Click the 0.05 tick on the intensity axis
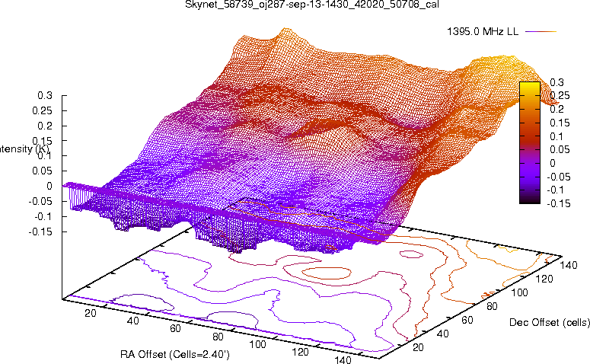This screenshot has height=364, width=590. pos(42,171)
